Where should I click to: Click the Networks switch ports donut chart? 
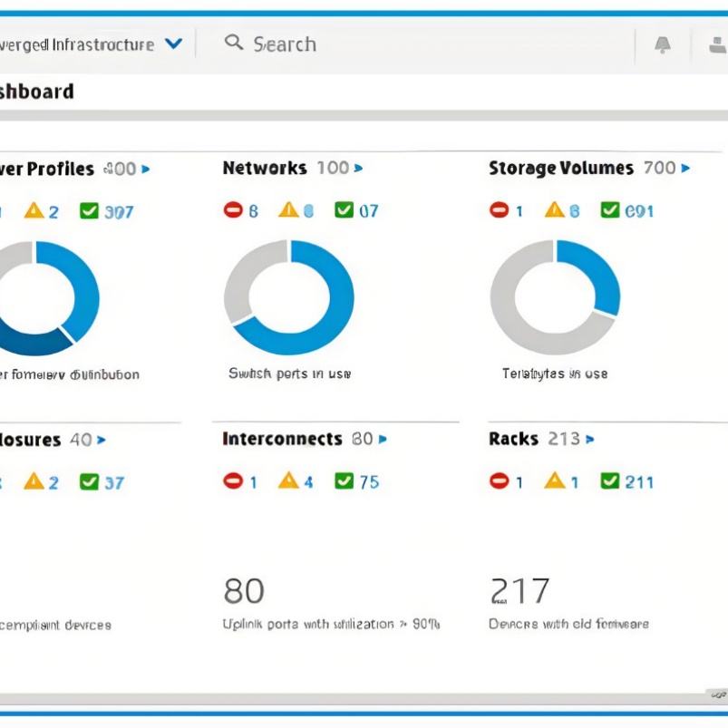pyautogui.click(x=289, y=297)
